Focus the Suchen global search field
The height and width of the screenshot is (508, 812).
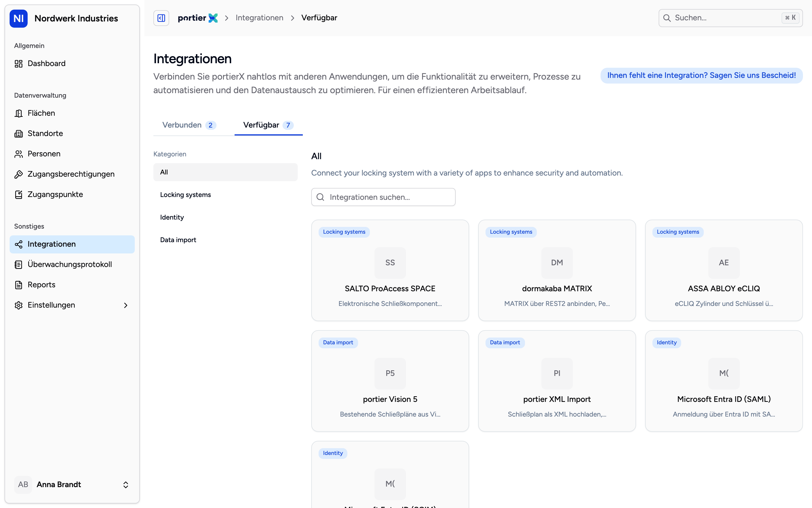tap(731, 18)
